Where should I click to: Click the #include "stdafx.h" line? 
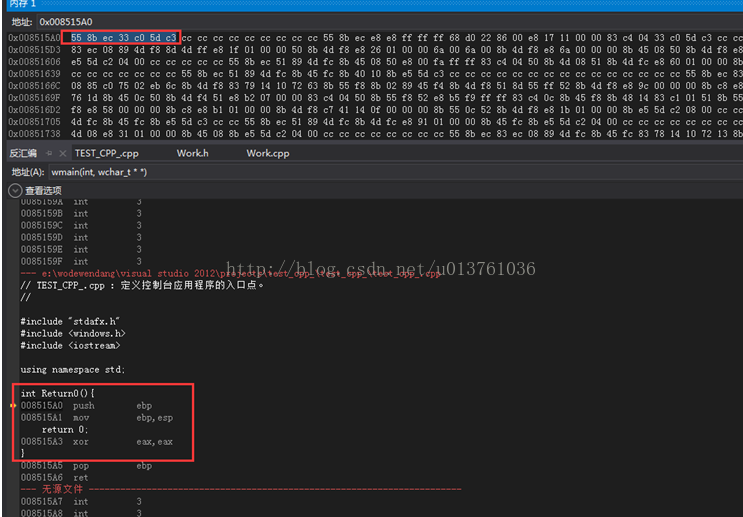70,321
